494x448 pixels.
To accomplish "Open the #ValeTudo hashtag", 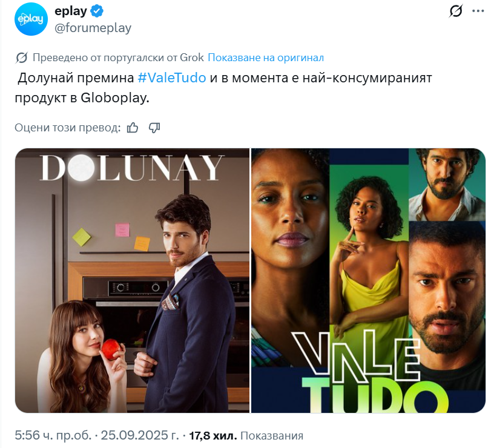I will point(172,78).
